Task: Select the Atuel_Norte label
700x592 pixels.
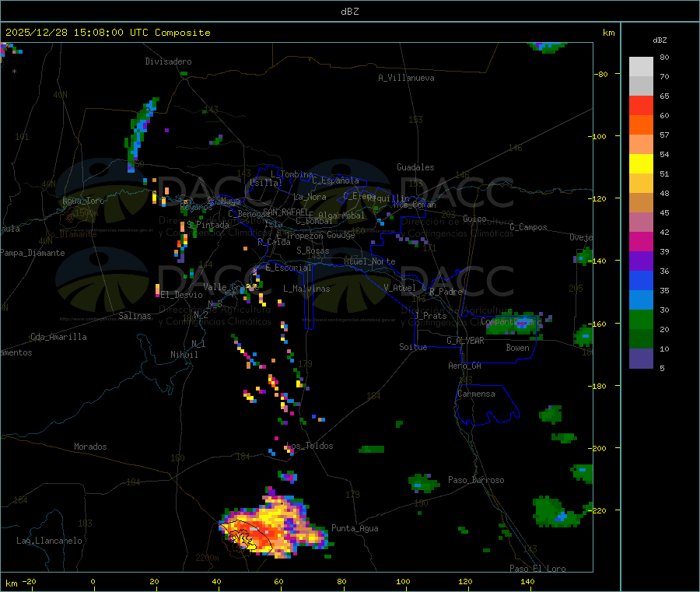Action: 369,261
